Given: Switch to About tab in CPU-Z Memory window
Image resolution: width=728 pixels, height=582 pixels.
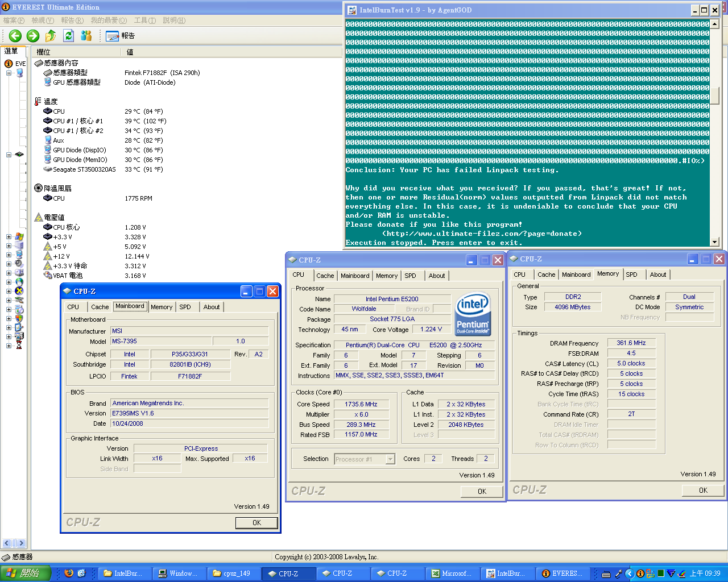Looking at the screenshot, I should click(x=658, y=275).
